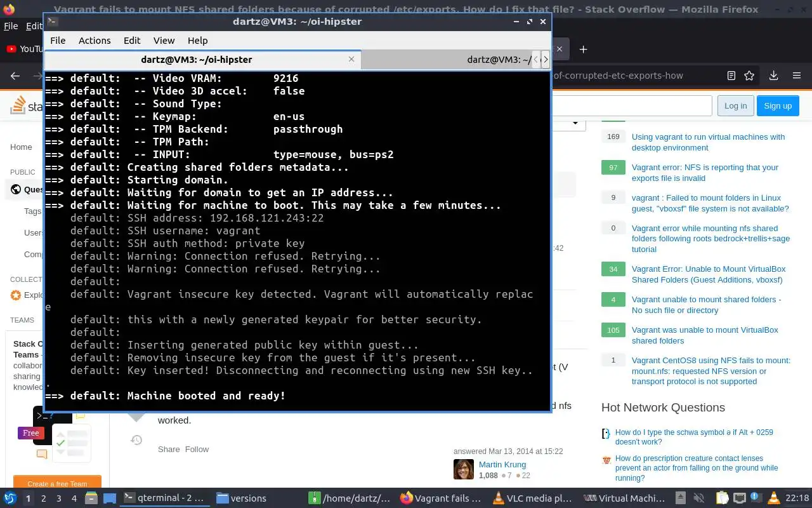Open Firefox downloads panel
This screenshot has width=812, height=508.
(x=773, y=76)
